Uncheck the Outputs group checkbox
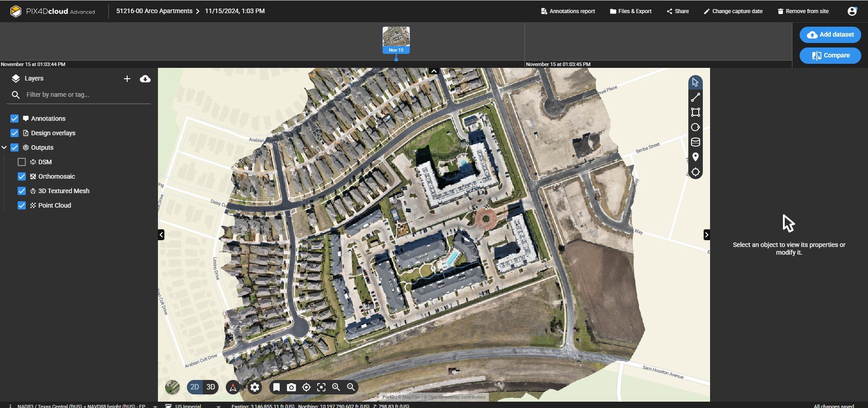 coord(14,147)
